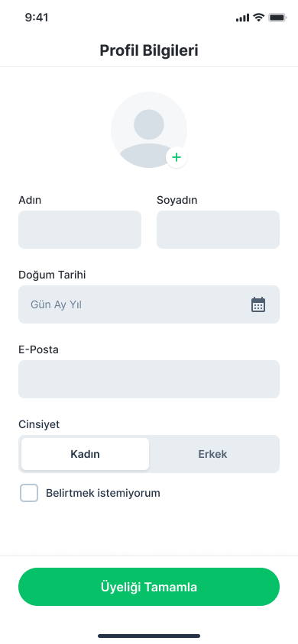Select Erkek gender option
The image size is (298, 644).
pos(213,454)
